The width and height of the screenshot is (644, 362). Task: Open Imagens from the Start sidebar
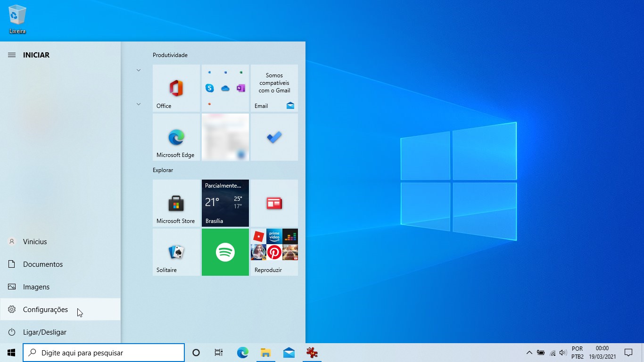pos(60,287)
